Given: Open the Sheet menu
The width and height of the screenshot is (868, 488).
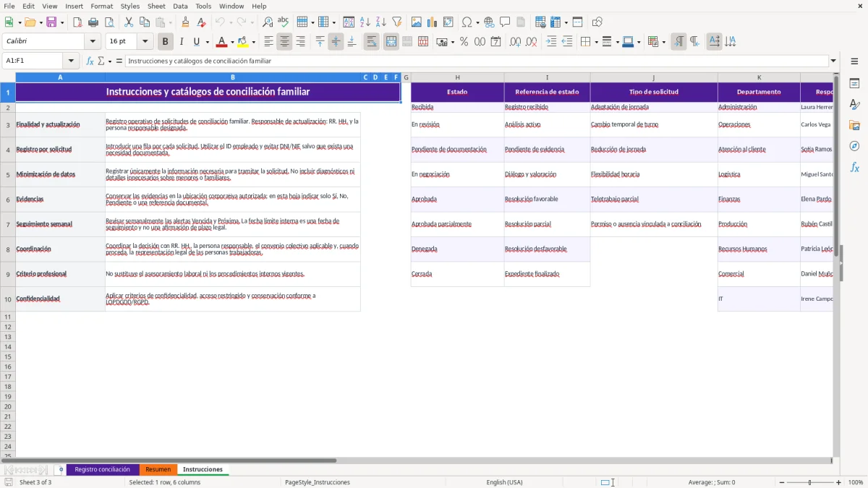Looking at the screenshot, I should point(156,6).
